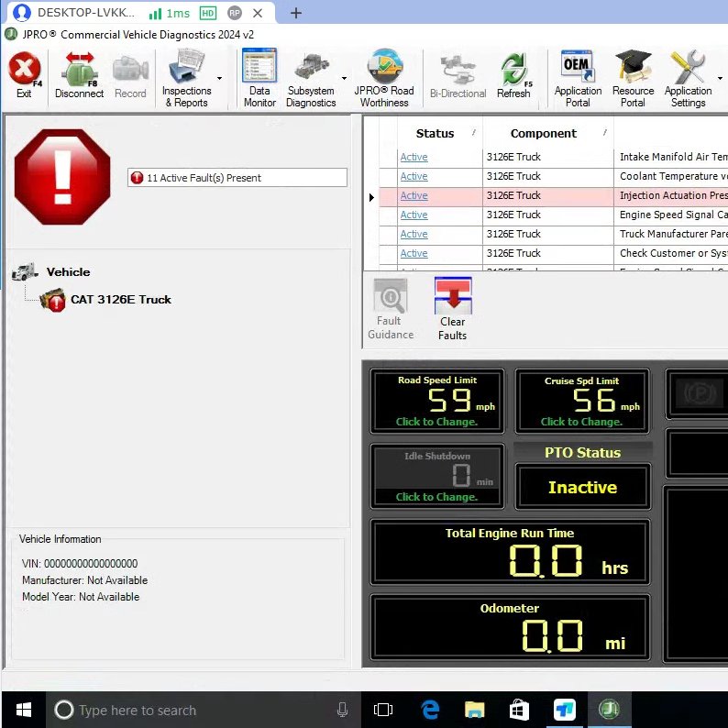
Task: Click Clear Faults
Action: (x=453, y=309)
